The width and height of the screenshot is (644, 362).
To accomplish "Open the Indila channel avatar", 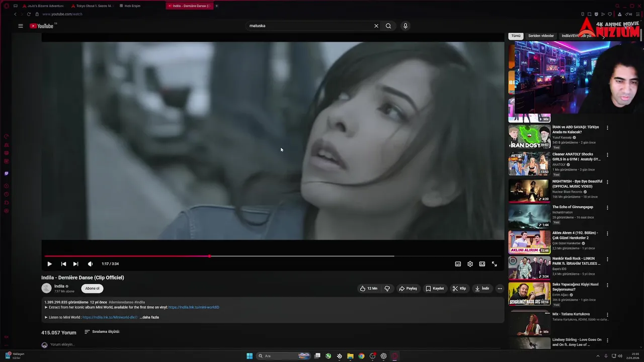I will point(46,288).
